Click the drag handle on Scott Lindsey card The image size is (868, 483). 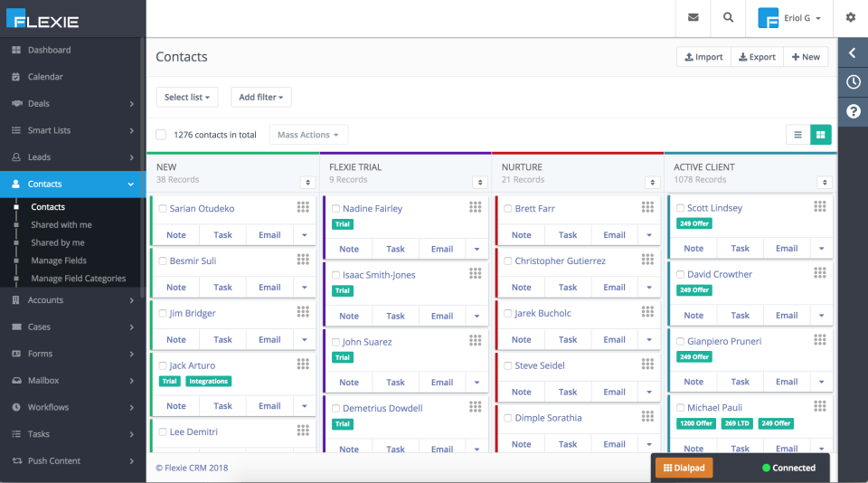[820, 206]
